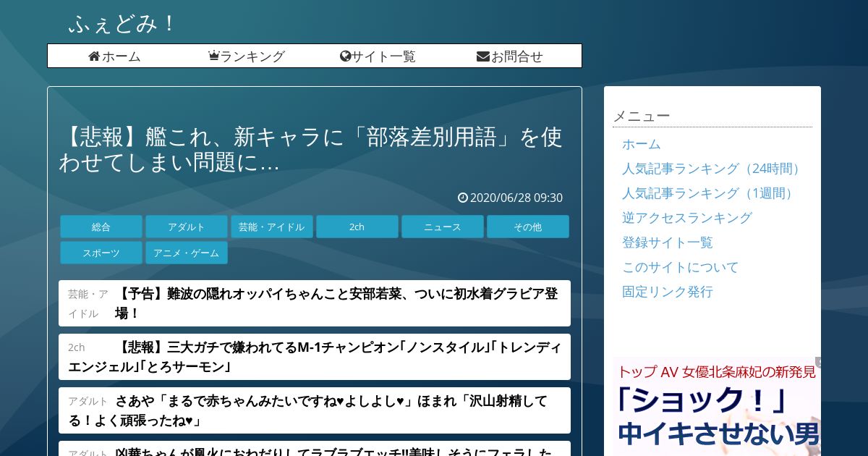868x456 pixels.
Task: Select the 総合 category button
Action: click(x=101, y=227)
